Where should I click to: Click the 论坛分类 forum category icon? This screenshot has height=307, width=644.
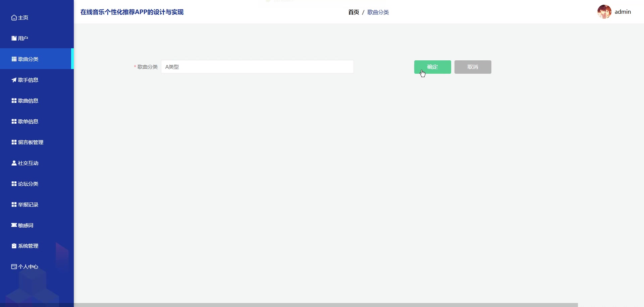pos(14,184)
